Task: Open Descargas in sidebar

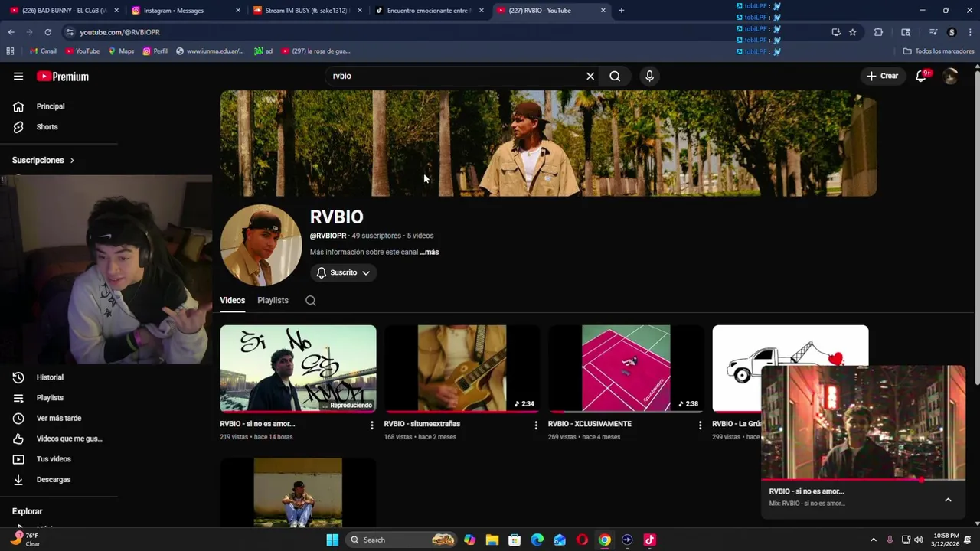Action: [54, 480]
